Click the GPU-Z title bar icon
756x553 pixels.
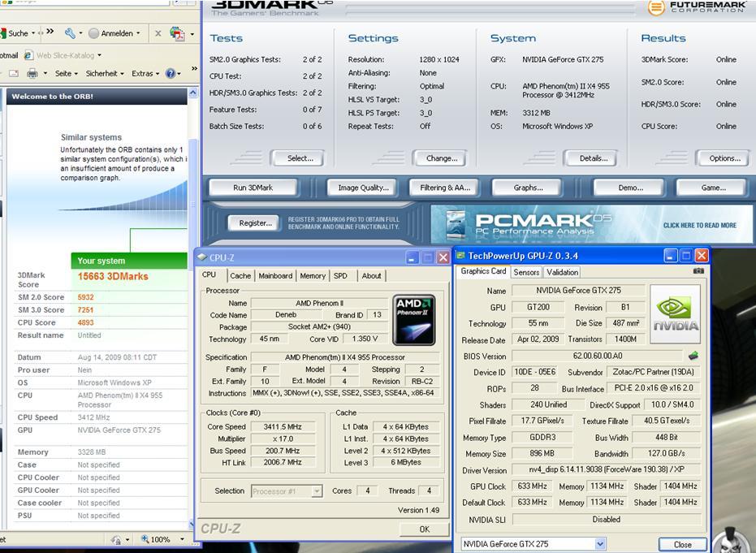pyautogui.click(x=461, y=256)
